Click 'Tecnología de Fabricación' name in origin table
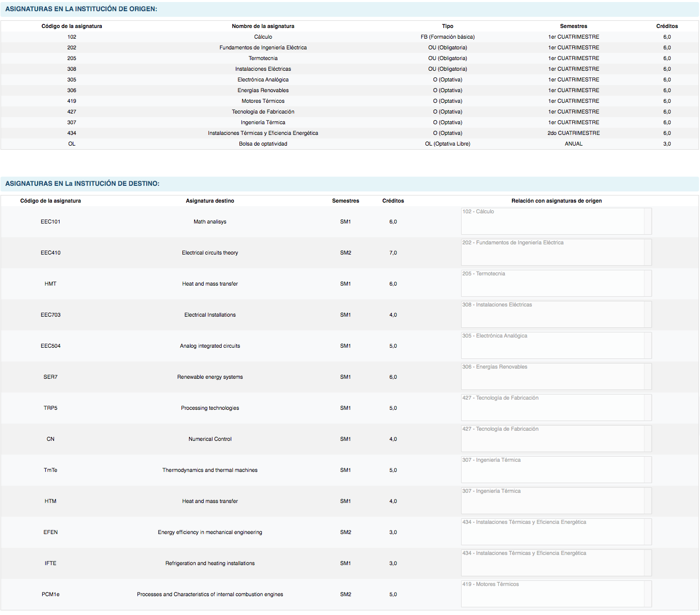The height and width of the screenshot is (615, 700). (263, 111)
